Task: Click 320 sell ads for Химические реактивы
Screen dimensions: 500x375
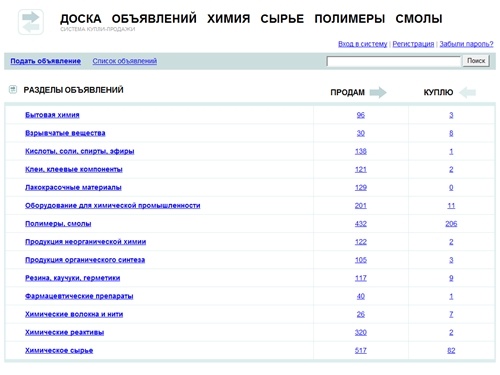Action: click(361, 332)
